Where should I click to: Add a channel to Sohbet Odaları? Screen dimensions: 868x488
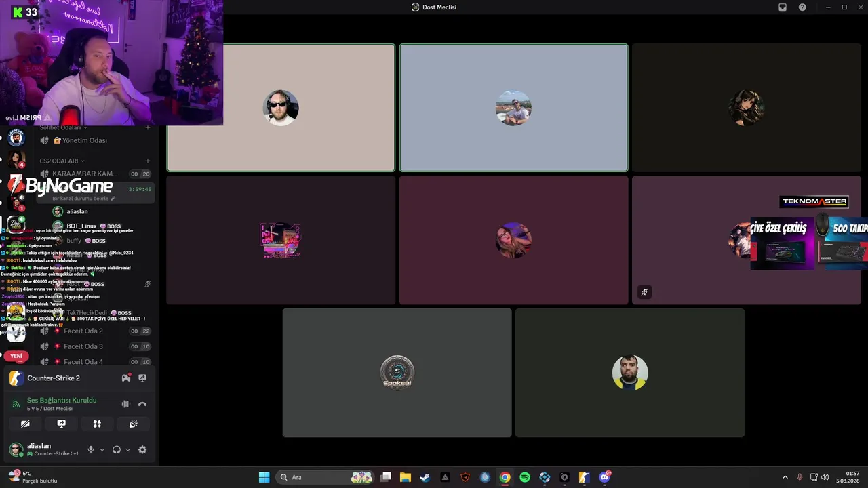pos(148,127)
